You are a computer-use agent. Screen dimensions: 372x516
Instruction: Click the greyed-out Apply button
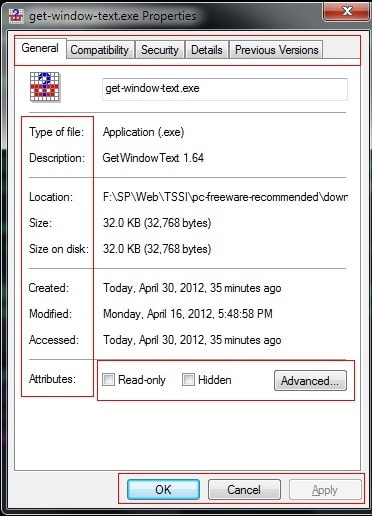[x=325, y=490]
